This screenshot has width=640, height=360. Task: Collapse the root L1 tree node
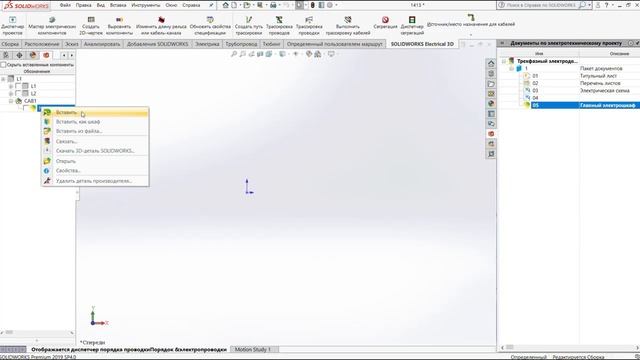point(3,79)
